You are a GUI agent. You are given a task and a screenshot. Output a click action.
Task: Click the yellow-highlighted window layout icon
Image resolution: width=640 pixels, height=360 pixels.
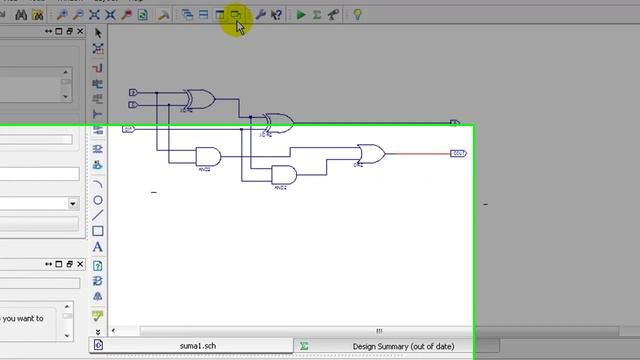[236, 15]
